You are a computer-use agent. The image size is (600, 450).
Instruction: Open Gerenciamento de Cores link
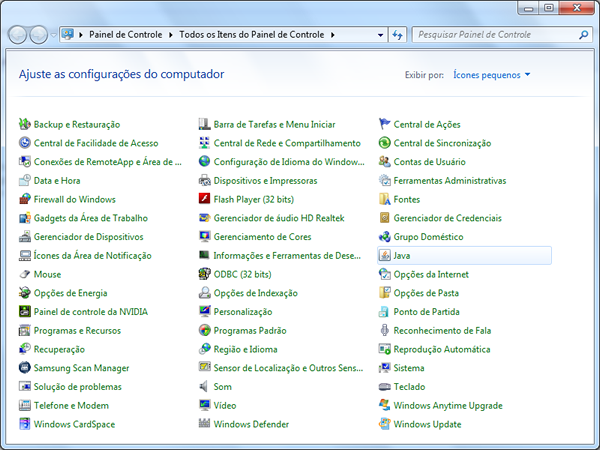coord(262,237)
